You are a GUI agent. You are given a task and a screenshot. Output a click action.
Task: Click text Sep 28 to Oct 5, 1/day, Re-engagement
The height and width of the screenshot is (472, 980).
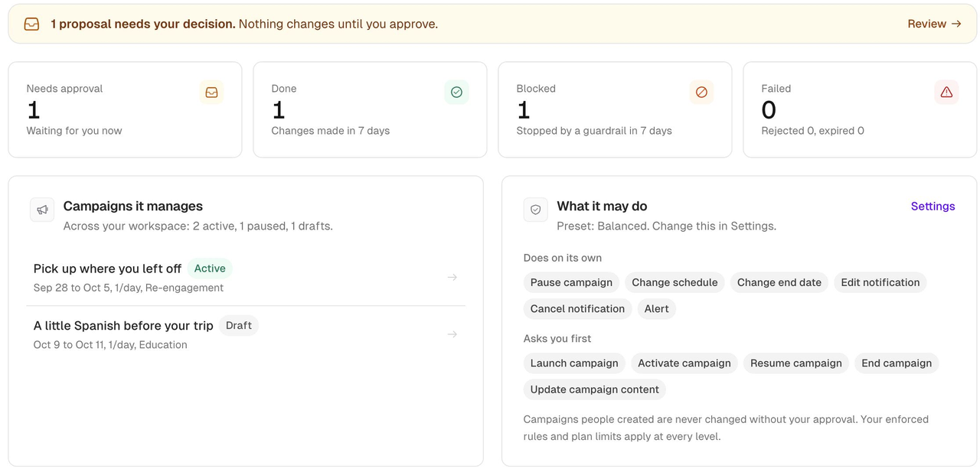pos(129,288)
